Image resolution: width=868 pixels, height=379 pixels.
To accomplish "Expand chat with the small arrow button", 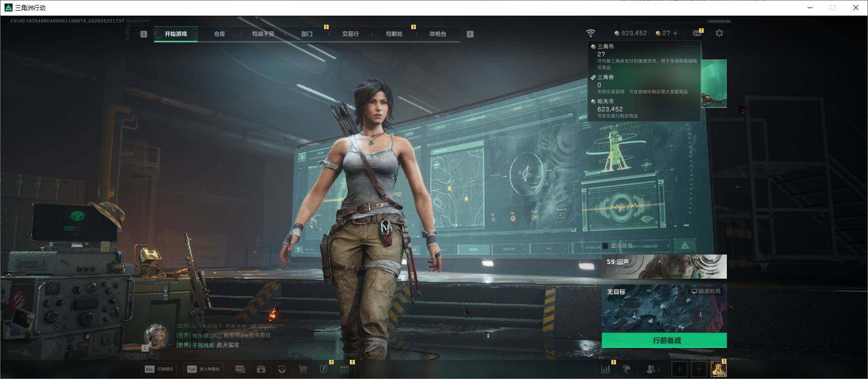I will pyautogui.click(x=145, y=348).
